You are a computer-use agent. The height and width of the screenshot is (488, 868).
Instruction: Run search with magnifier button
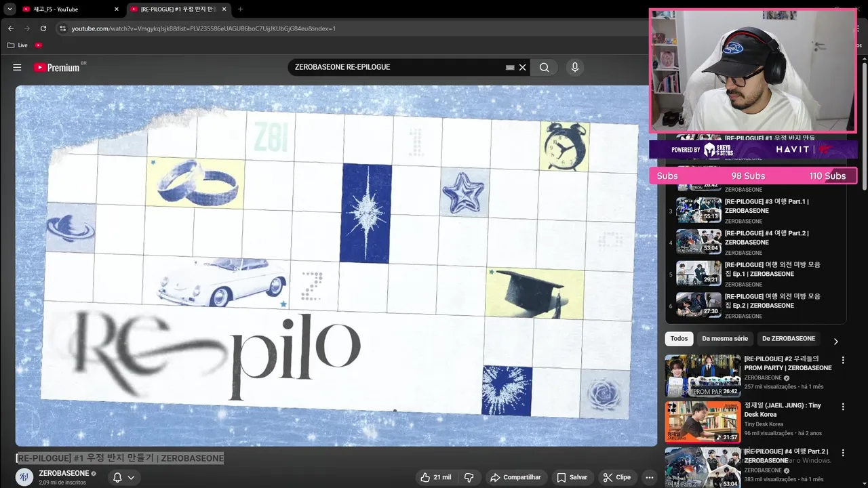[x=544, y=67]
